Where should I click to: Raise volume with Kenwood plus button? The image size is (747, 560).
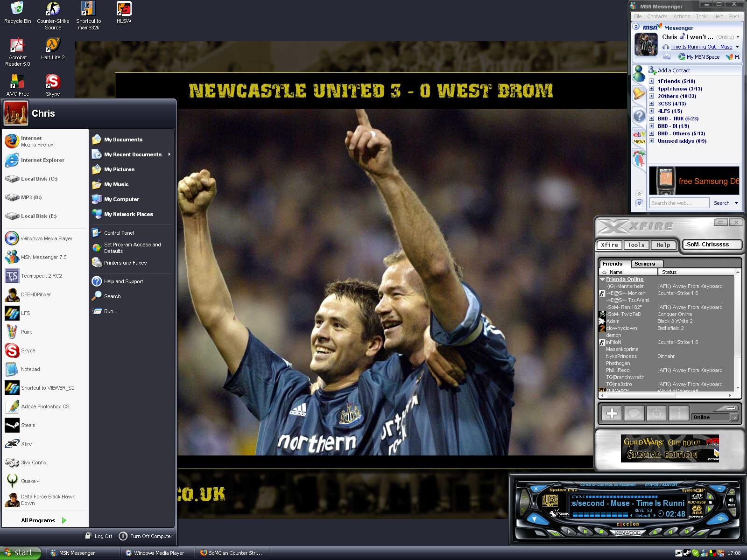click(731, 492)
